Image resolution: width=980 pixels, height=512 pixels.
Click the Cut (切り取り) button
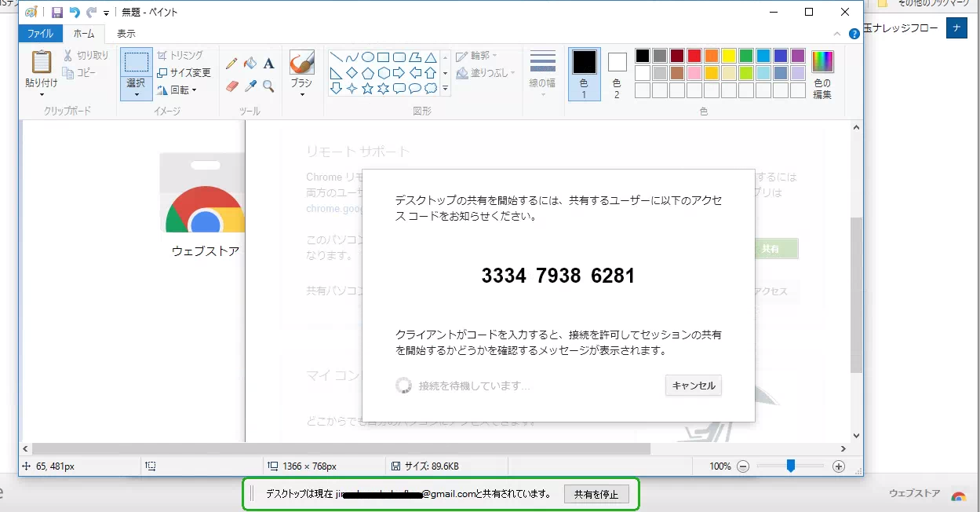86,55
